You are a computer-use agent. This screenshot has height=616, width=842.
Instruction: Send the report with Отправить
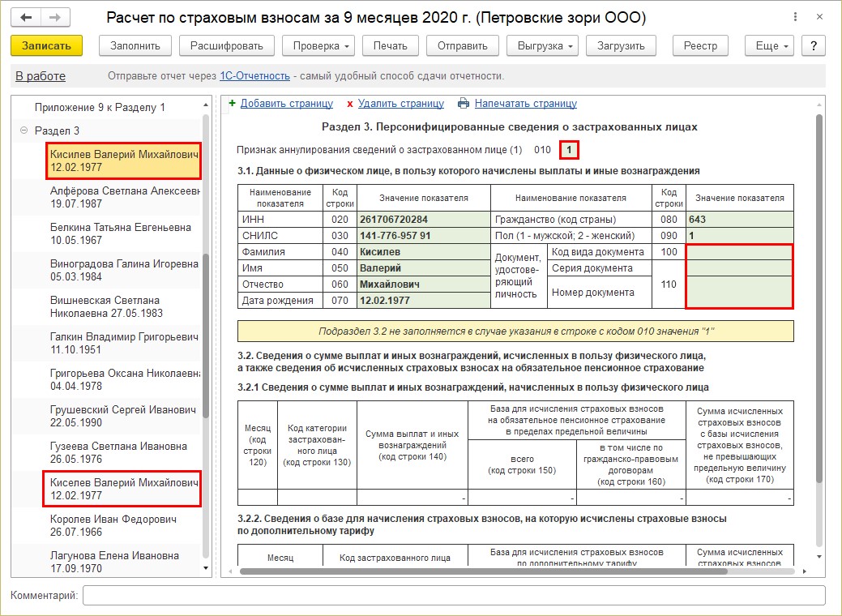click(463, 45)
